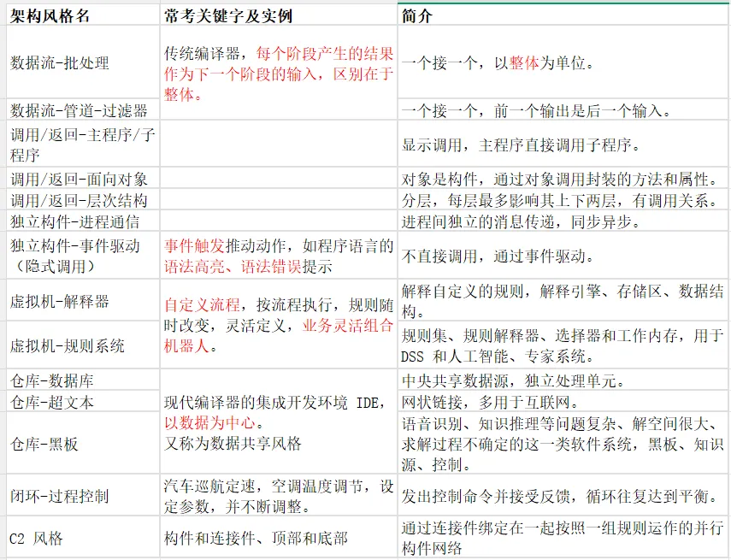Select header cell '简介'
The height and width of the screenshot is (560, 731).
[563, 16]
